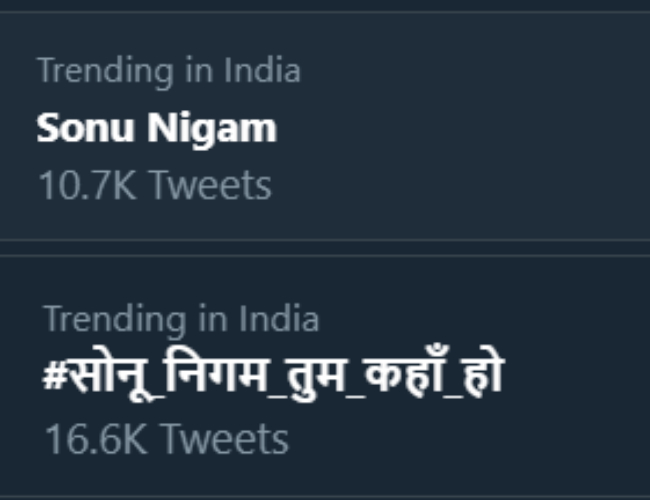Click "Trending in India" label above Sonu Nigam
The image size is (650, 500).
point(168,71)
